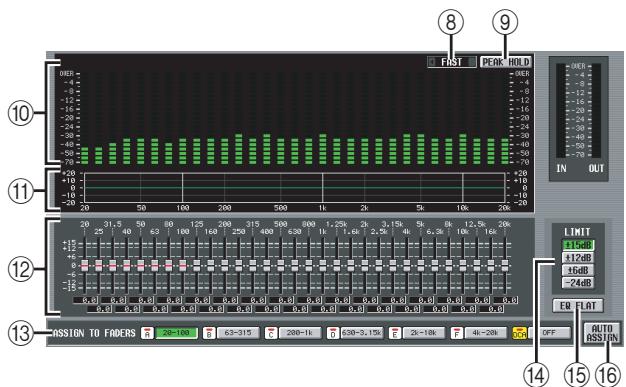Click the 3.15k band fader knob
This screenshot has height=387, width=626.
393,266
